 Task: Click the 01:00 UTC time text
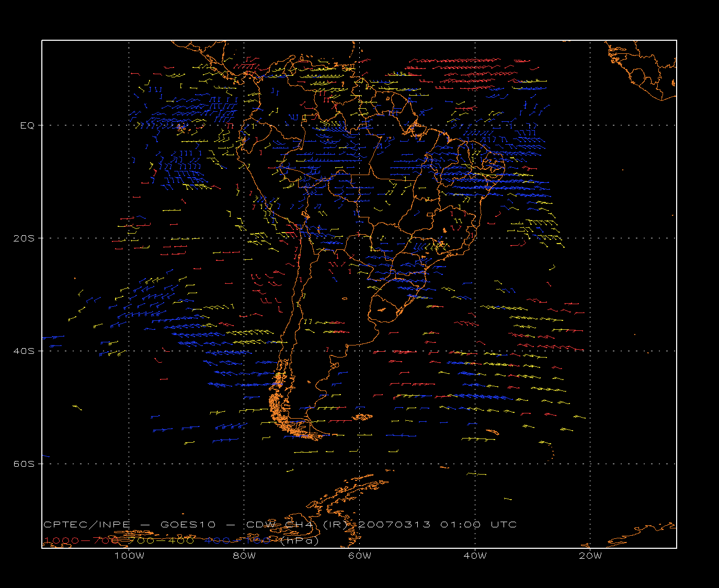(x=479, y=525)
